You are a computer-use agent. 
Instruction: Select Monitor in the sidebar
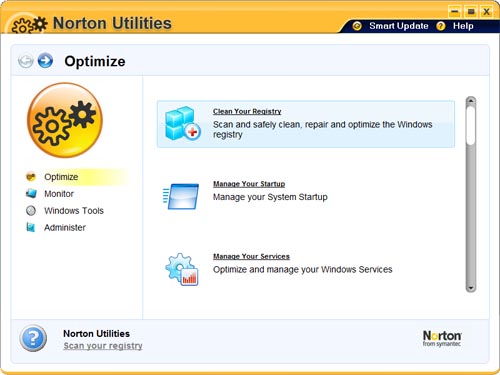[59, 194]
